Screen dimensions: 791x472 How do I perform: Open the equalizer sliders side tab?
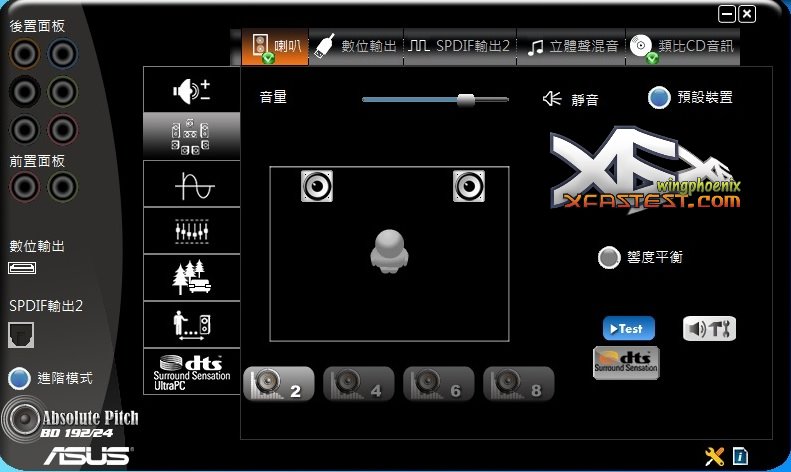(192, 231)
